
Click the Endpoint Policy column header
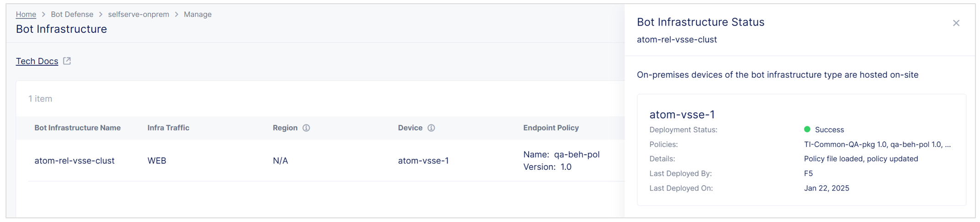[551, 128]
